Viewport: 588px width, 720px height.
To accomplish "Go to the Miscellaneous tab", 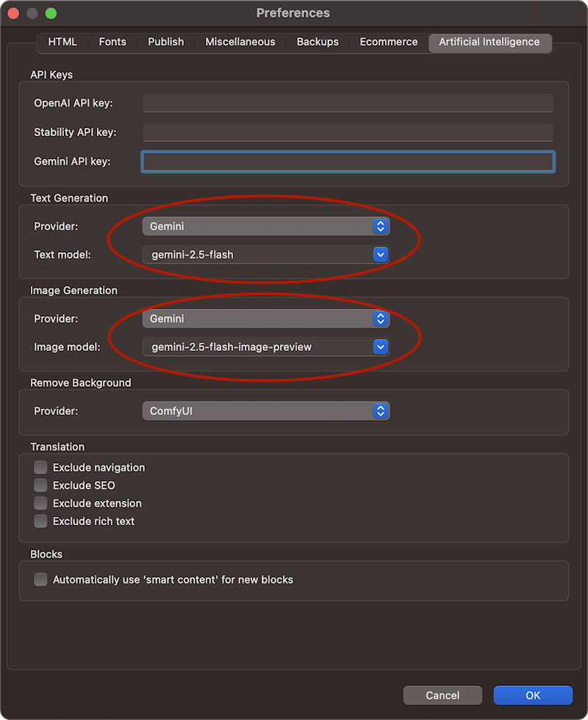I will pos(240,42).
